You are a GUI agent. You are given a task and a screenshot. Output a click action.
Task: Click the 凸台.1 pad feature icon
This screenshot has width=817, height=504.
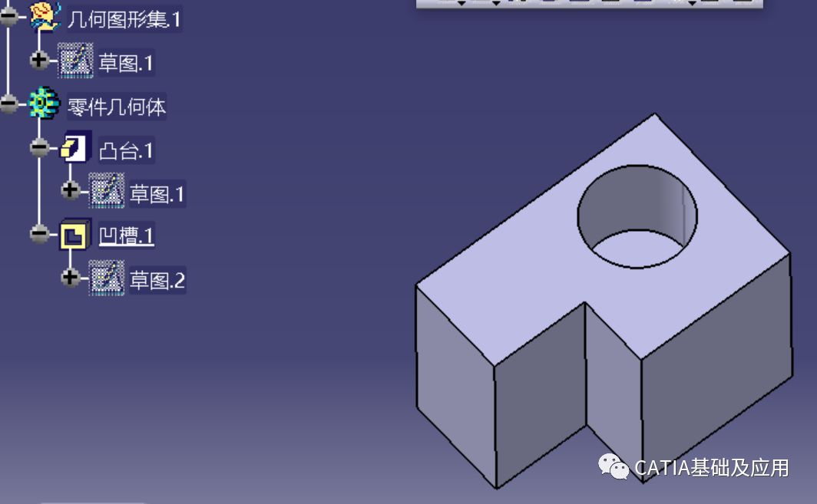point(76,147)
